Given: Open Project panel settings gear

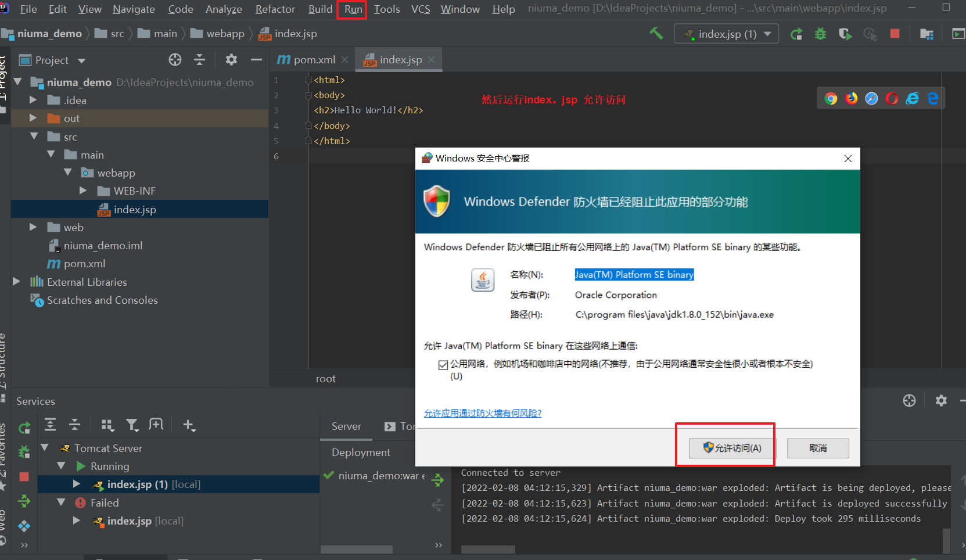Looking at the screenshot, I should [x=231, y=59].
